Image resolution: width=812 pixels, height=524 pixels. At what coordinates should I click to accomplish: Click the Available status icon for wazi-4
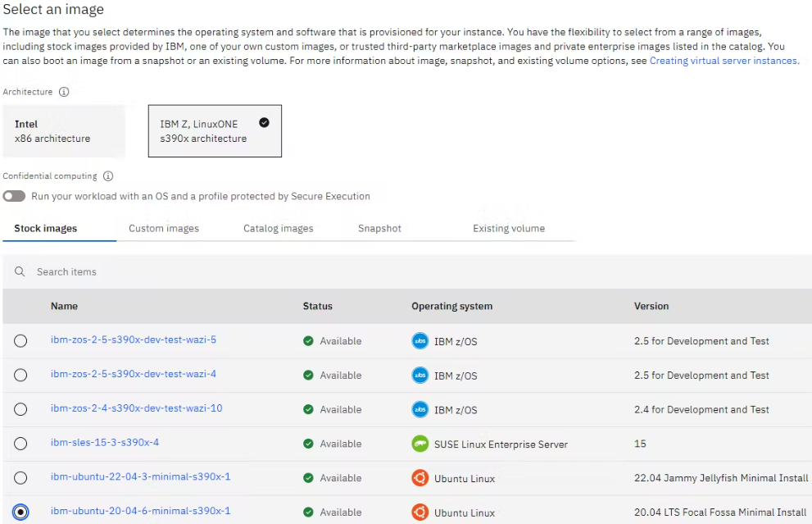point(308,376)
